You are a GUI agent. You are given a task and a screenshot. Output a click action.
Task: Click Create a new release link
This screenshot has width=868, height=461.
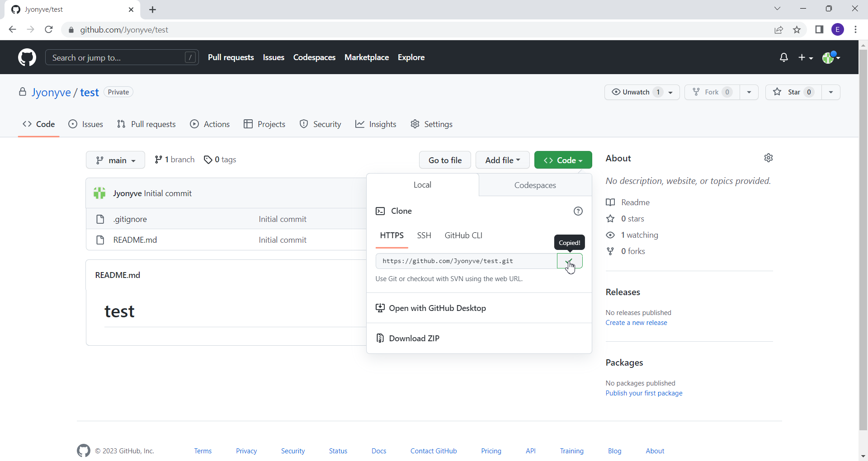point(636,323)
